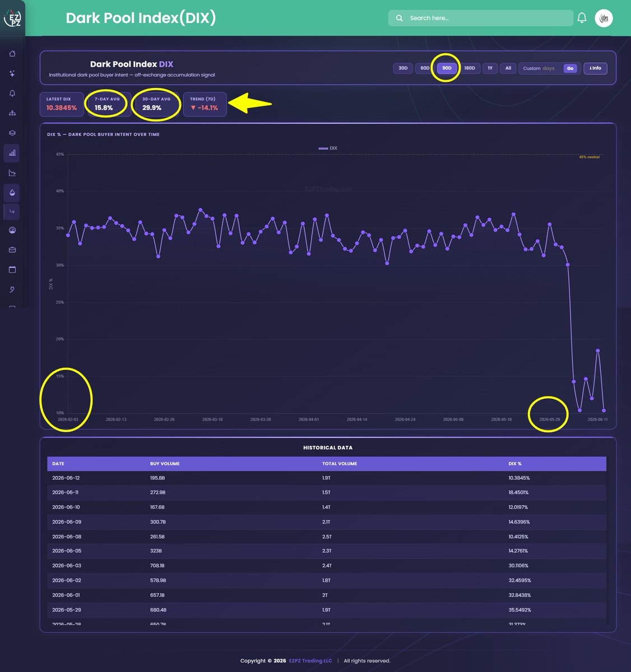This screenshot has width=631, height=672.
Task: Click the BUY VOLUME column header
Action: (165, 464)
